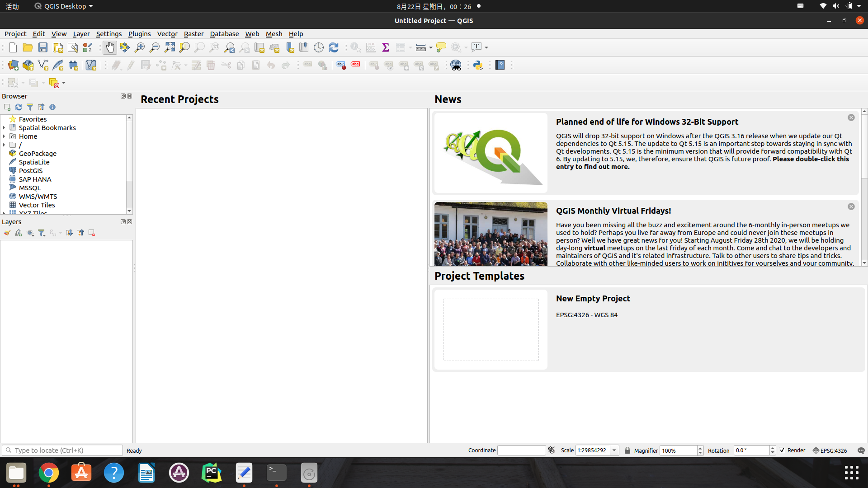Open the Plugins menu
The width and height of the screenshot is (868, 488).
pos(139,34)
